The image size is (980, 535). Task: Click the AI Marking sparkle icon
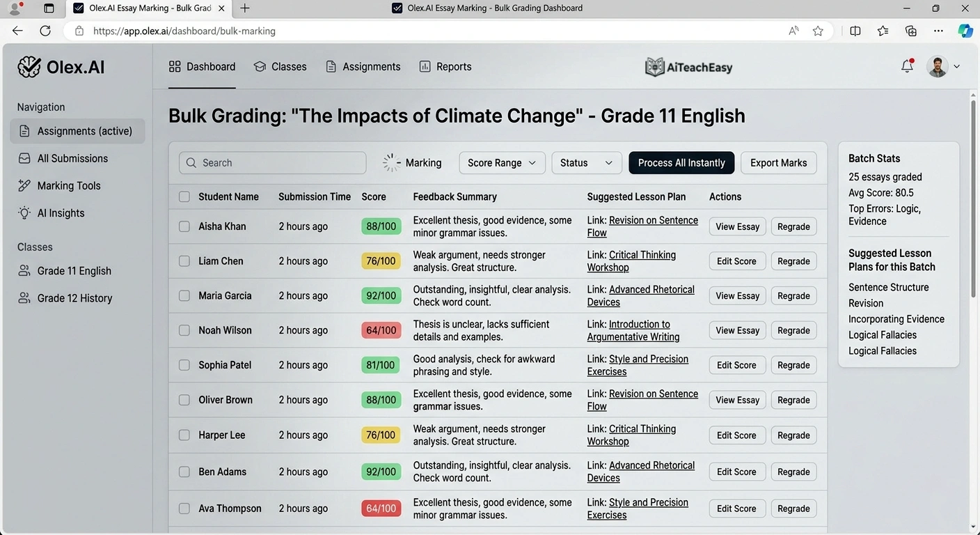coord(392,162)
